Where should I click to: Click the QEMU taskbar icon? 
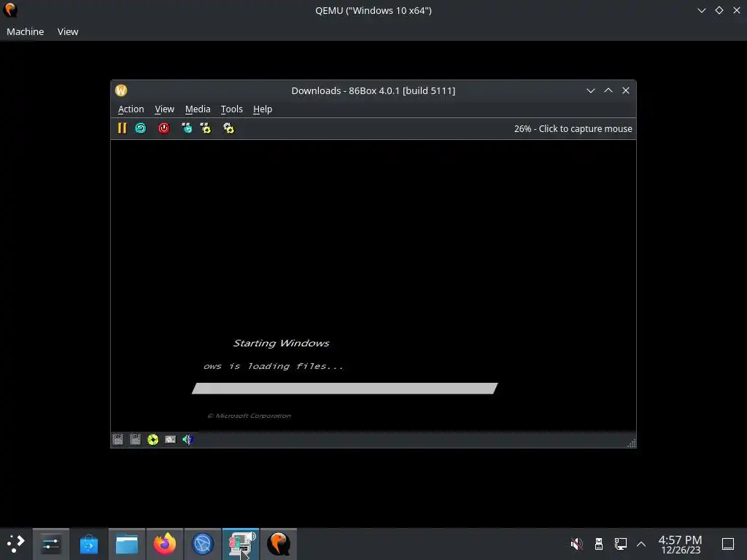pos(279,544)
